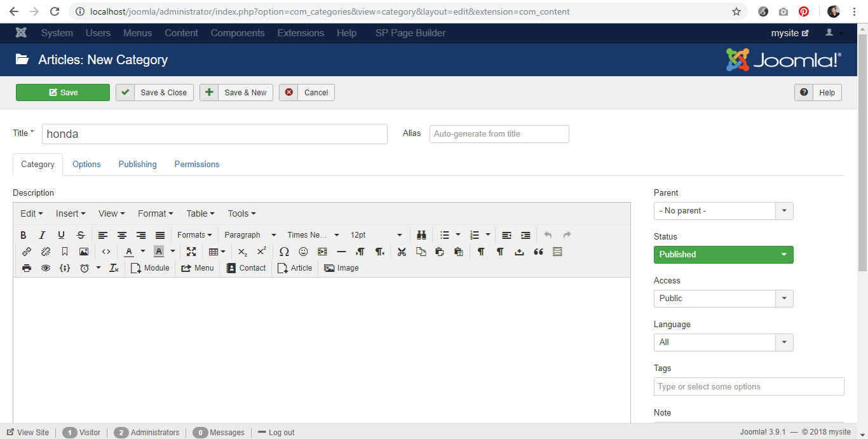
Task: Click the strikethrough icon
Action: tap(81, 235)
